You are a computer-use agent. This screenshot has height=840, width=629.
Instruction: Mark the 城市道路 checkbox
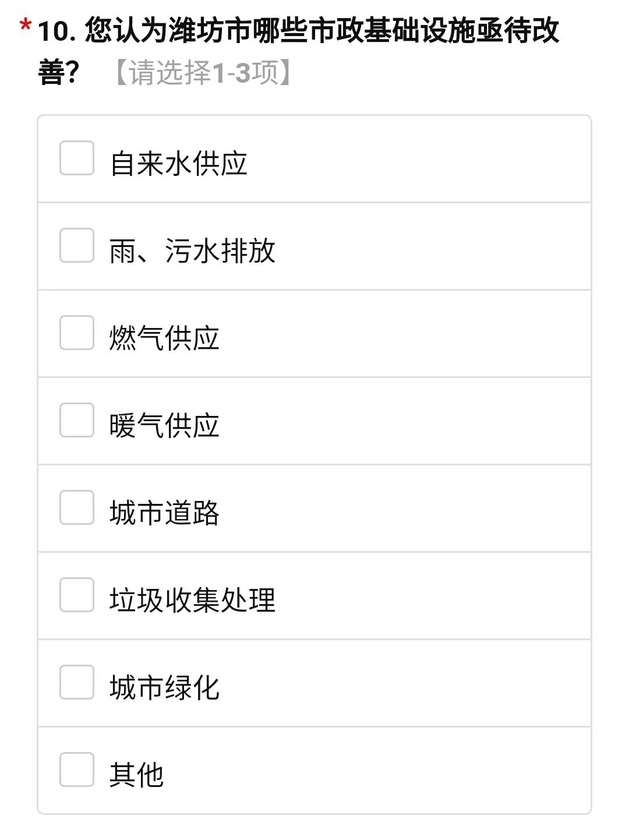[77, 507]
